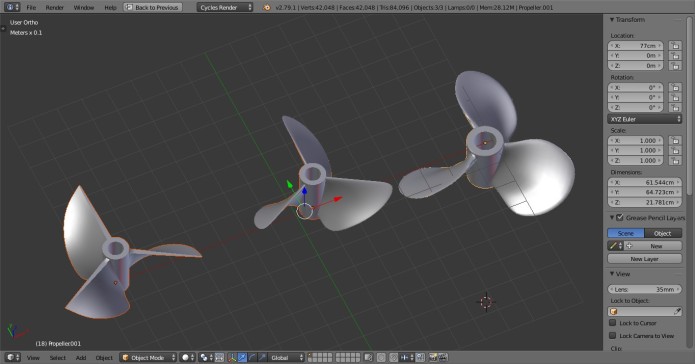Click the properties panel vertical scrollbar
695x364 pixels.
[x=689, y=106]
